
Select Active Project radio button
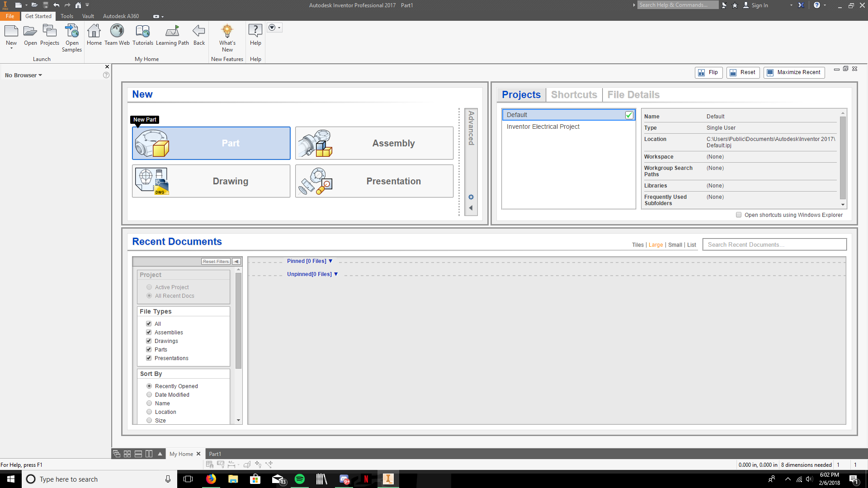tap(149, 287)
